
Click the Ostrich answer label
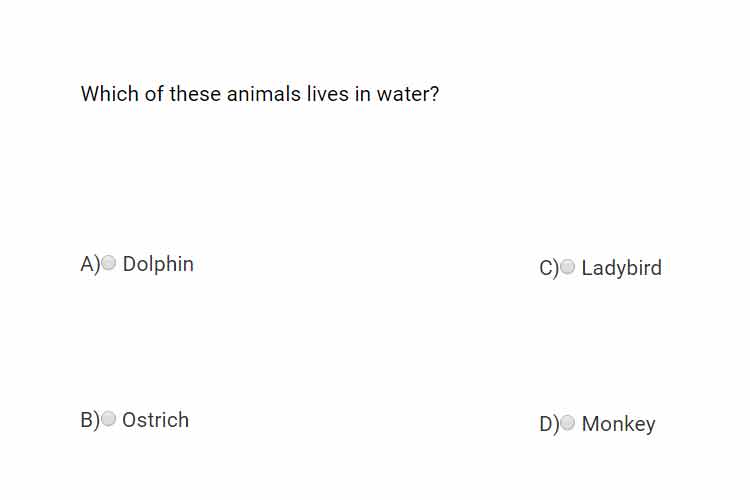(x=155, y=420)
